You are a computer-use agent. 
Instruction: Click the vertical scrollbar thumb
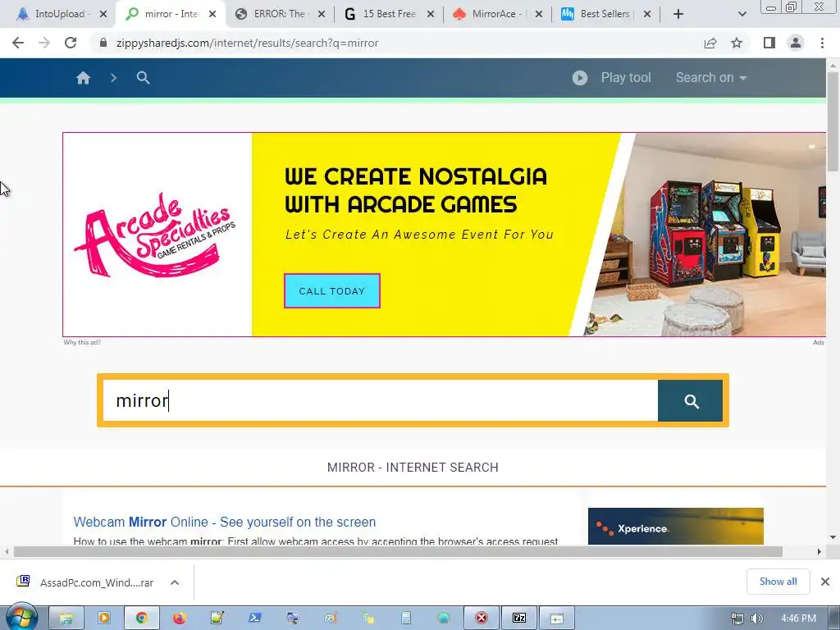[x=833, y=121]
